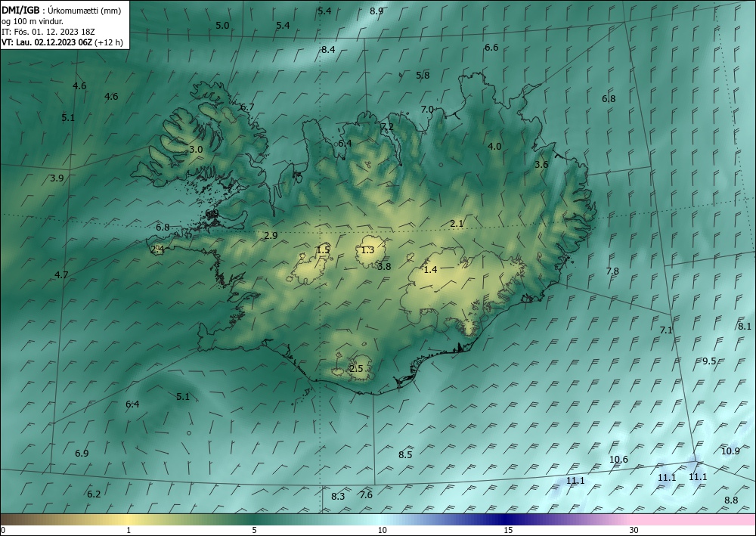Click the 8.4 value label
The width and height of the screenshot is (756, 536).
[328, 49]
